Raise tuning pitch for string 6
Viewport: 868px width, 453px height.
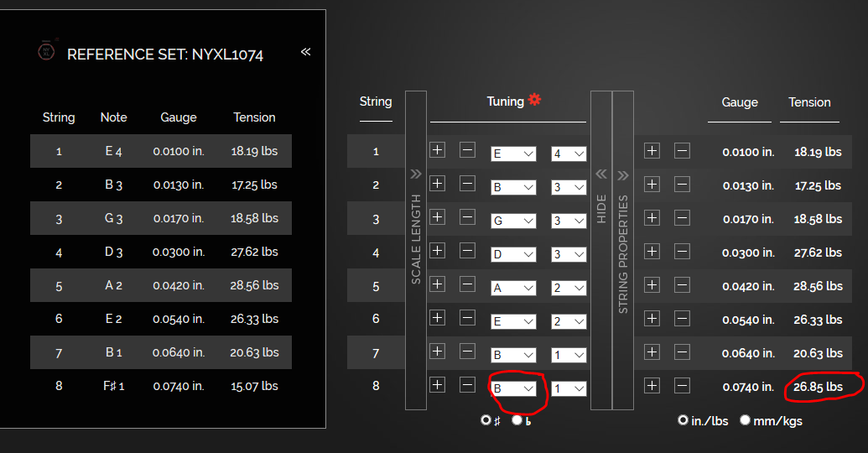pos(437,317)
